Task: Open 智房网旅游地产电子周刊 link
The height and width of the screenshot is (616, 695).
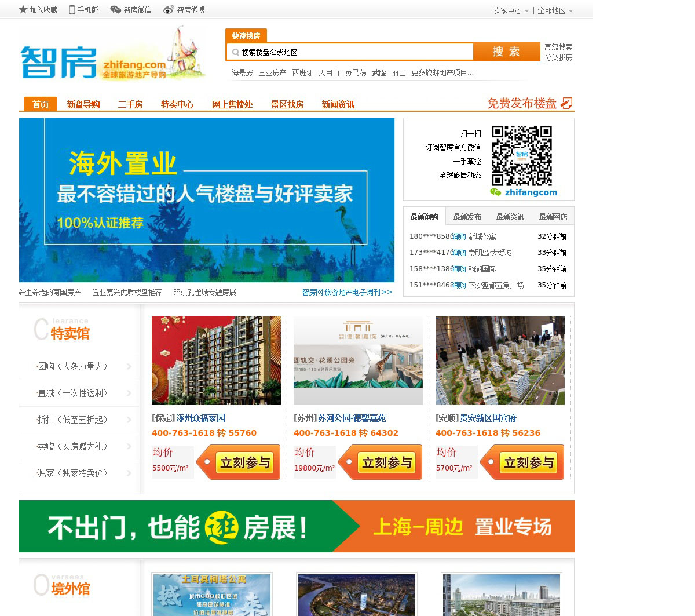Action: (347, 292)
